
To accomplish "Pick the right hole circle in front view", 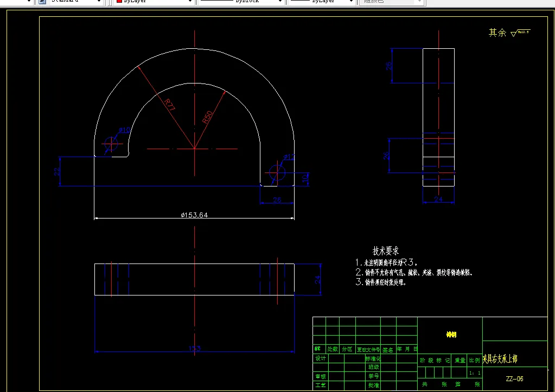I will point(277,172).
